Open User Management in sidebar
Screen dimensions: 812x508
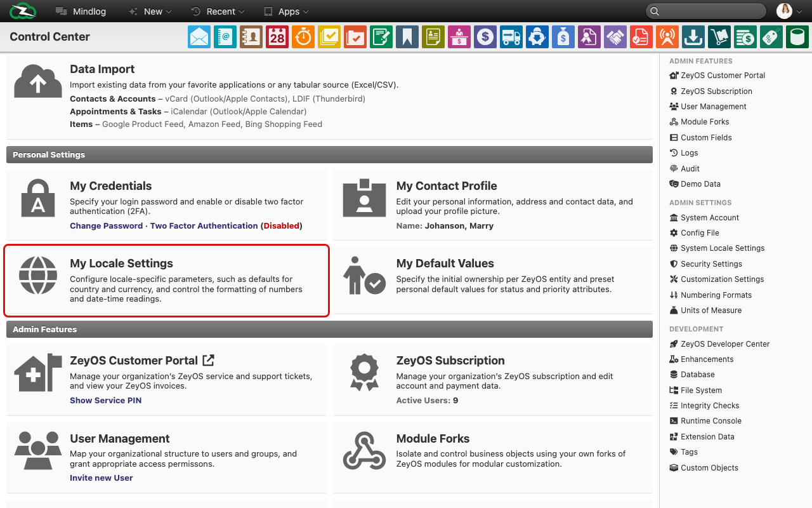[x=707, y=107]
